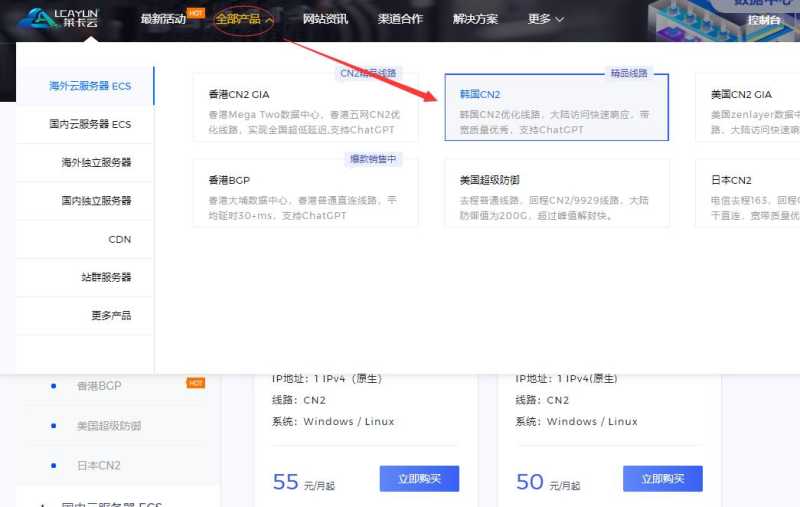Select 美国超级防御 in the lower left list
Viewport: 800px width, 507px height.
pyautogui.click(x=109, y=426)
